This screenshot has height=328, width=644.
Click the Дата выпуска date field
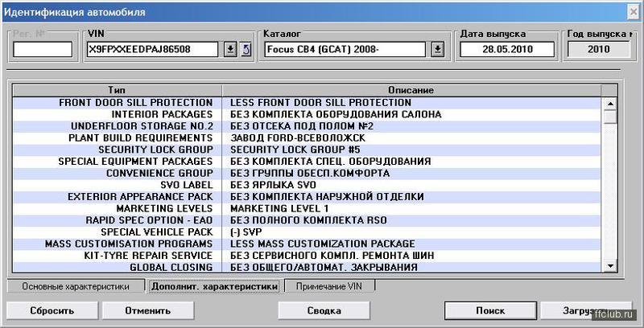pyautogui.click(x=507, y=50)
